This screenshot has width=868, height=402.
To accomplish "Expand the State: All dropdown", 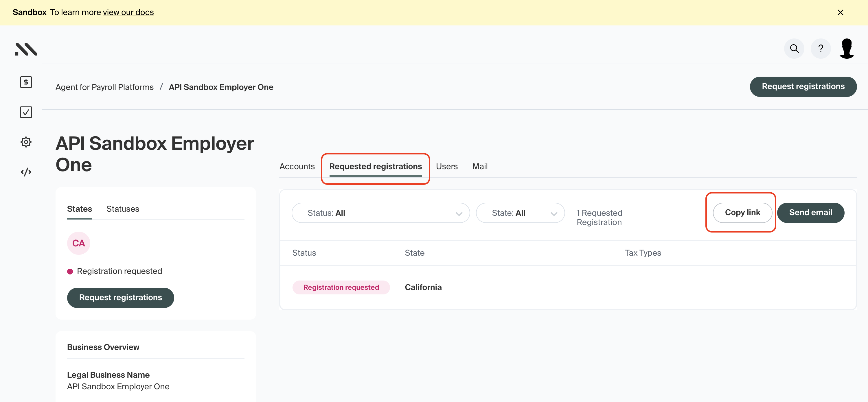I will point(520,213).
